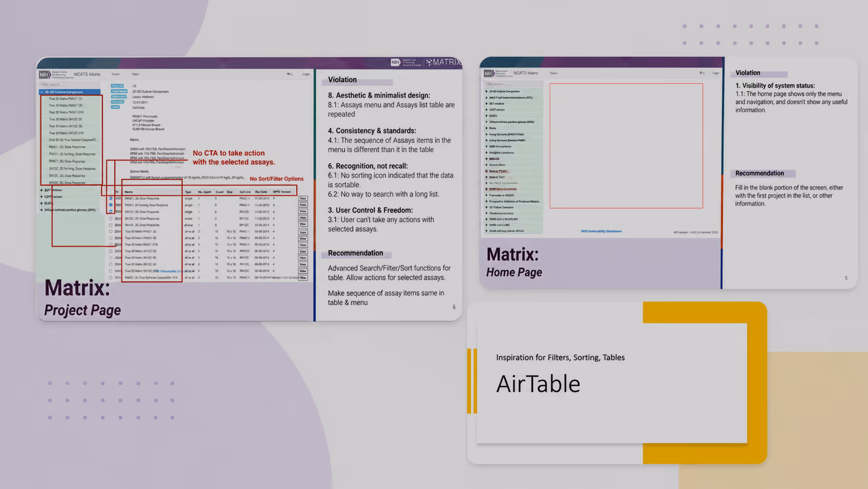Viewport: 868px width, 489px height.
Task: Click View for PANC1 3D True Spheres CaspaseGlo row
Action: pos(303,277)
